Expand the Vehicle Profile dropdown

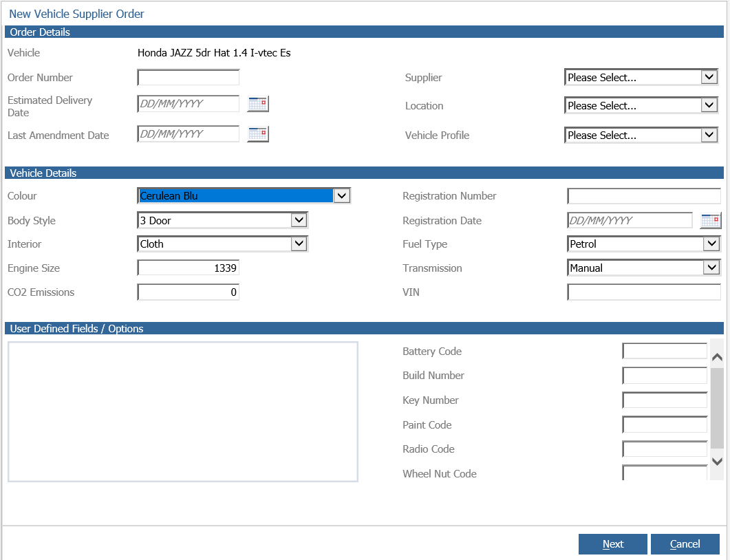click(x=641, y=135)
